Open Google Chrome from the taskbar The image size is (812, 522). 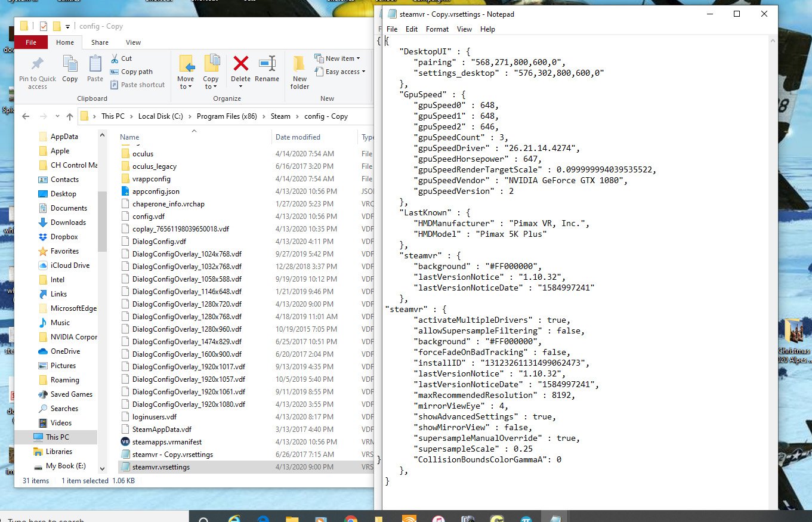pos(350,519)
